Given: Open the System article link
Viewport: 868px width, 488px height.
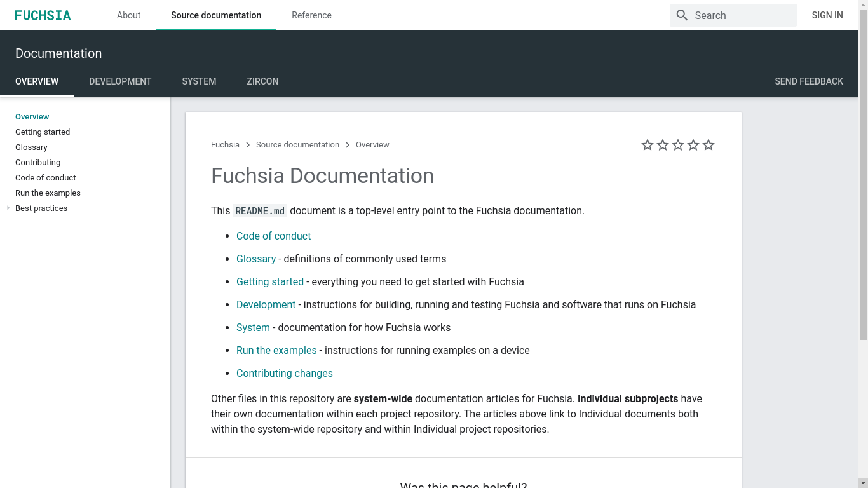Looking at the screenshot, I should pos(253,327).
